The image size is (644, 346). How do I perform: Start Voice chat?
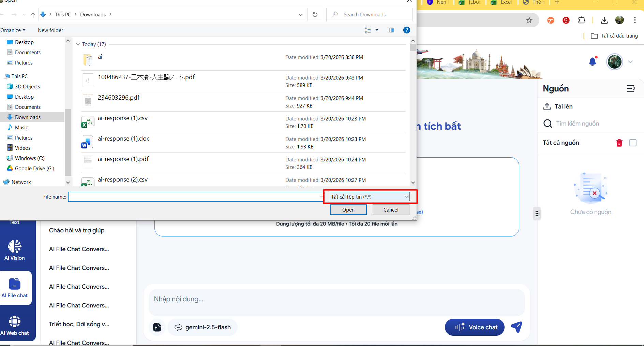pyautogui.click(x=475, y=327)
